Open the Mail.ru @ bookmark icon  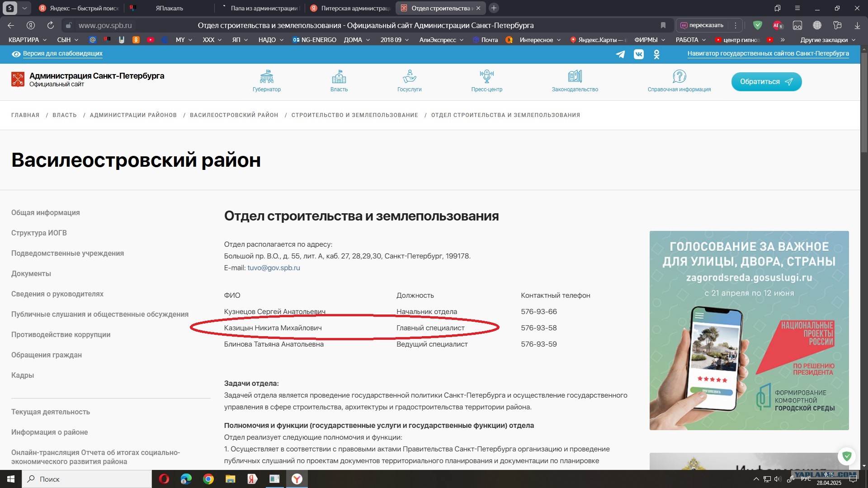pos(93,40)
